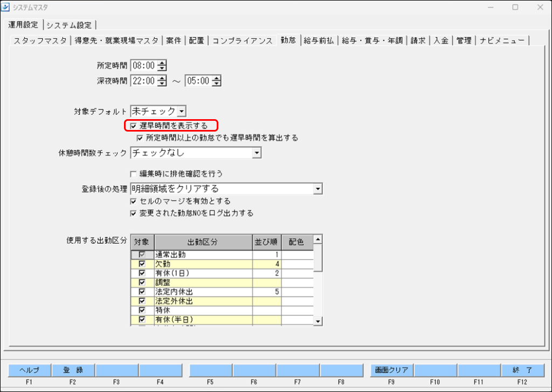Switch to the 運用設定 tab
This screenshot has height=392, width=552.
coord(23,25)
